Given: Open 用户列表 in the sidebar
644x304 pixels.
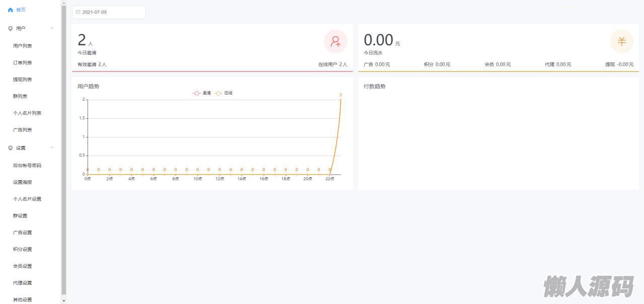Looking at the screenshot, I should pos(23,46).
